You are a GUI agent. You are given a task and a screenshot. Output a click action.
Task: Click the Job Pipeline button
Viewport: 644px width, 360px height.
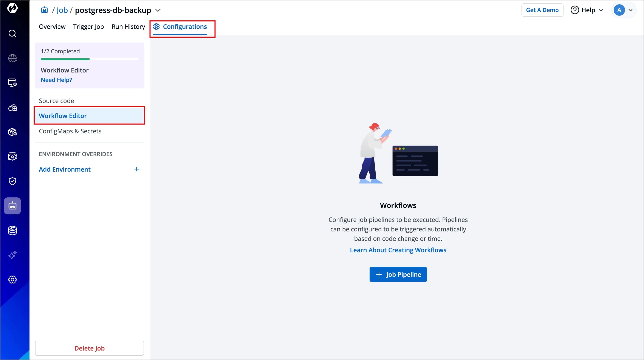[398, 274]
